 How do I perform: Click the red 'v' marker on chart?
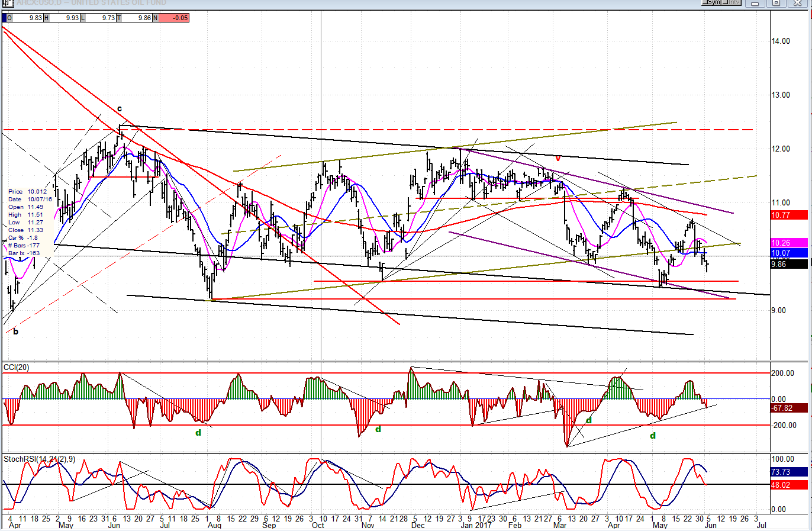point(558,159)
